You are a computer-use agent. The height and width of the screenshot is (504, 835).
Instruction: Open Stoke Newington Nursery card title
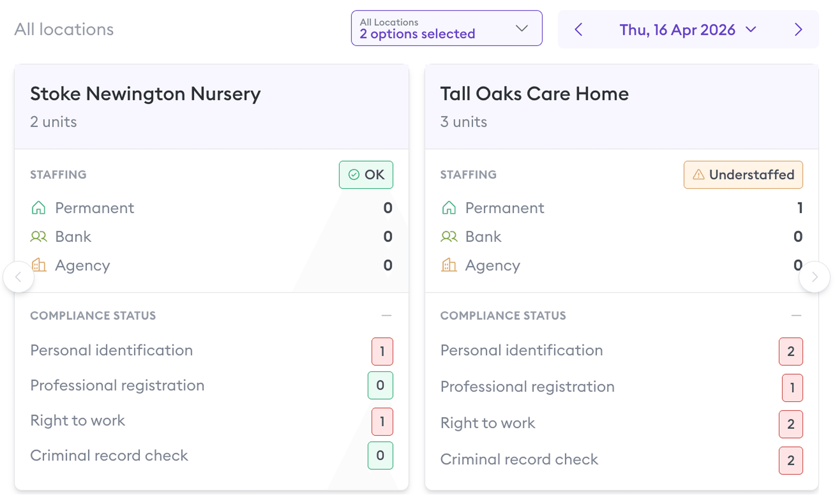145,94
